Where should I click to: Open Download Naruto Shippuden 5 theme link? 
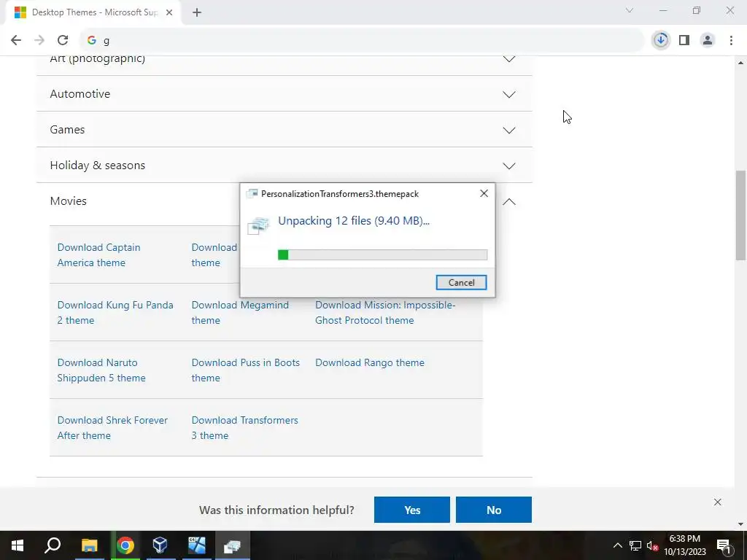(x=101, y=370)
